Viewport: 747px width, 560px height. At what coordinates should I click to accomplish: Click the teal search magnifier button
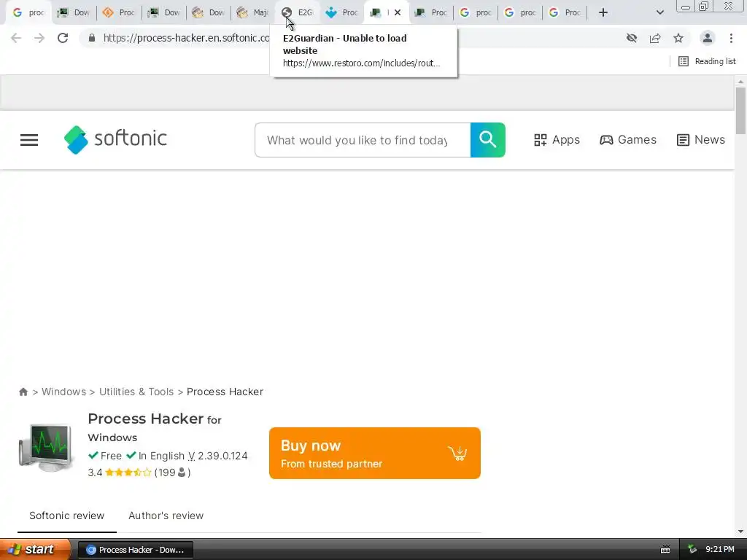488,140
